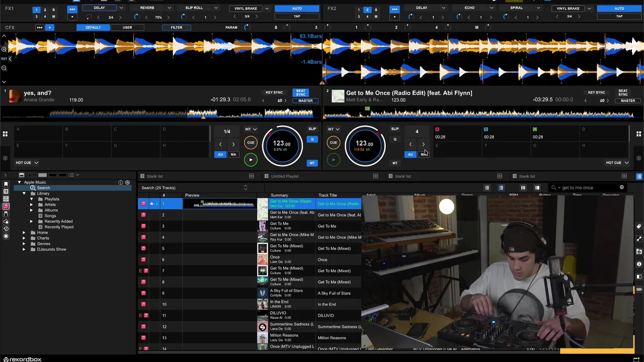Toggle BEAT SYNC on deck 1
This screenshot has width=644, height=362.
tap(300, 93)
